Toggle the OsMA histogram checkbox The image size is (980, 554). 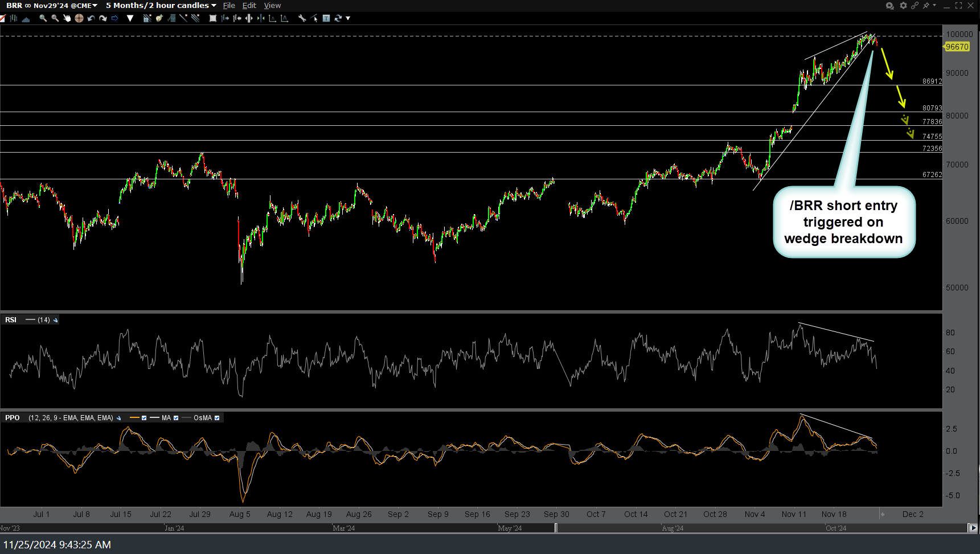[x=217, y=418]
